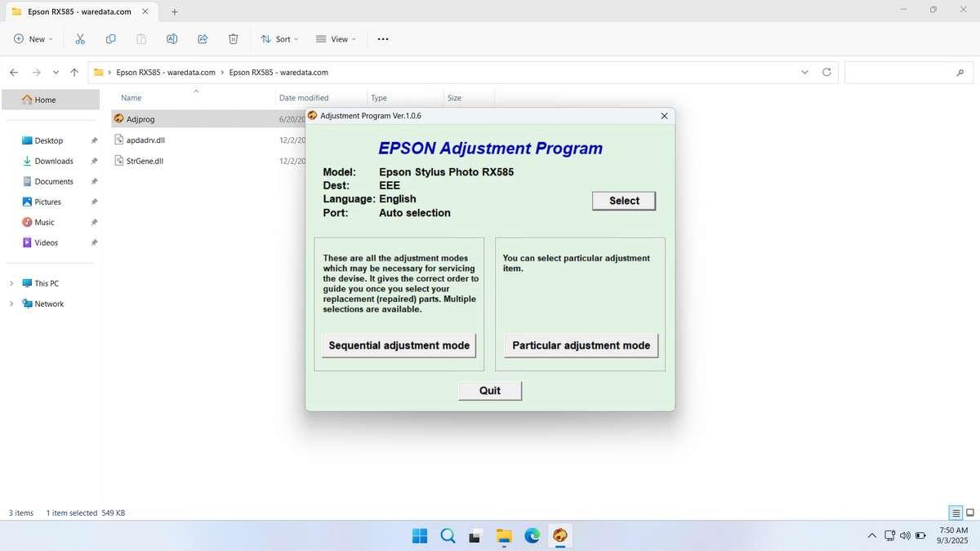The width and height of the screenshot is (980, 551).
Task: Open Windows Search from the taskbar
Action: click(448, 535)
